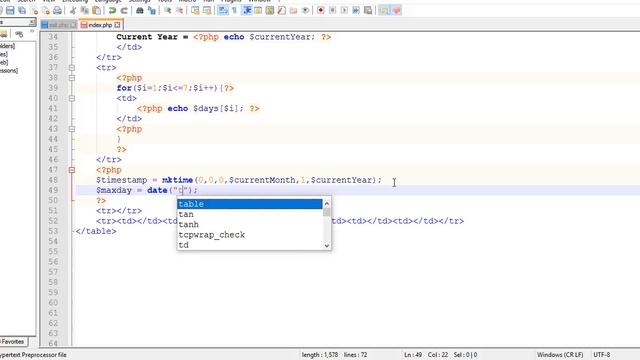The height and width of the screenshot is (360, 640).
Task: Click the Redo arrow icon
Action: click(124, 10)
